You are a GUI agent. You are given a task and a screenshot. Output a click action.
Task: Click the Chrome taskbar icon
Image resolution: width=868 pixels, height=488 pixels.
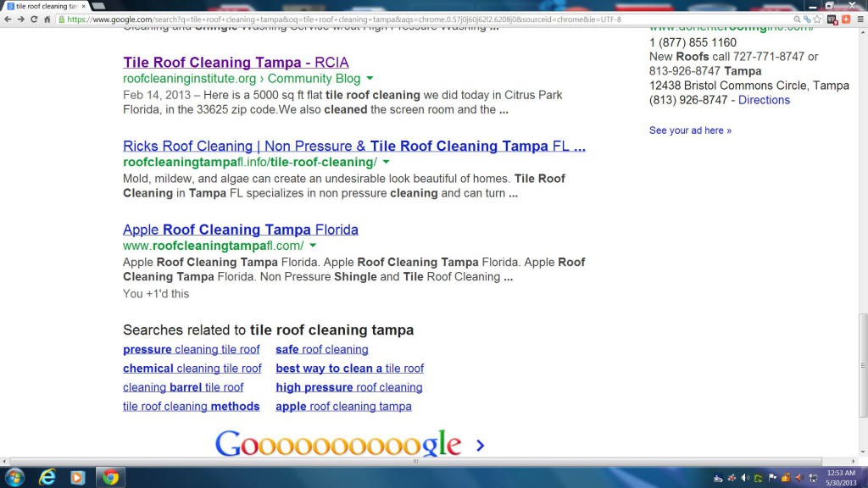click(x=110, y=477)
